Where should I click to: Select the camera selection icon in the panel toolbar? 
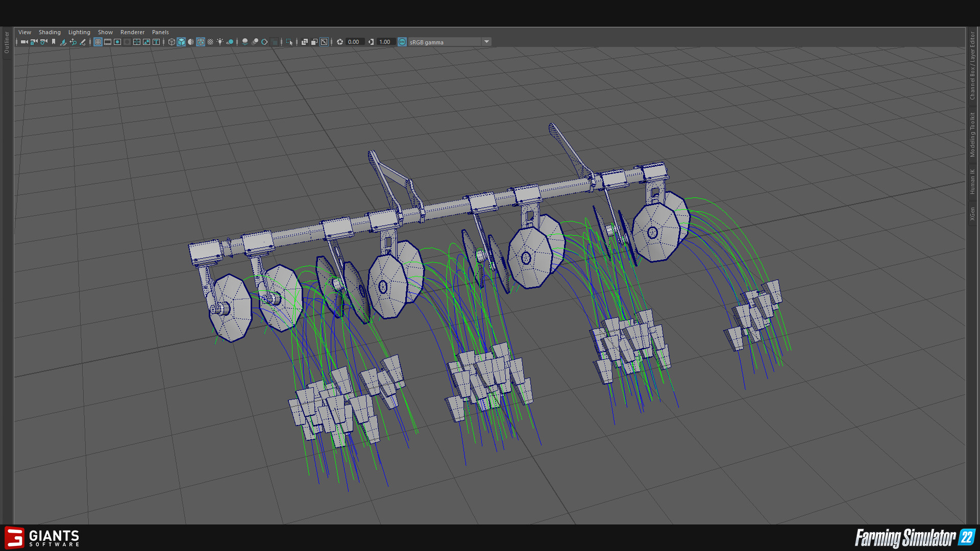click(23, 42)
